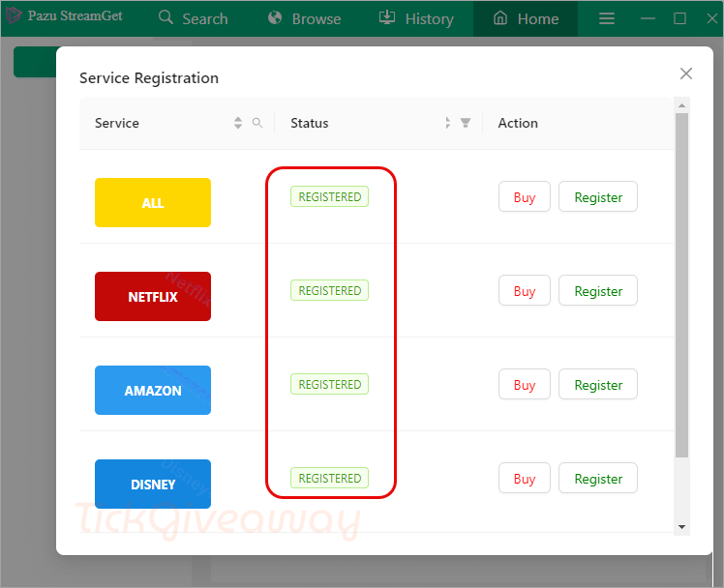Image resolution: width=724 pixels, height=588 pixels.
Task: Click the REGISTERED status of Disney
Action: point(329,478)
